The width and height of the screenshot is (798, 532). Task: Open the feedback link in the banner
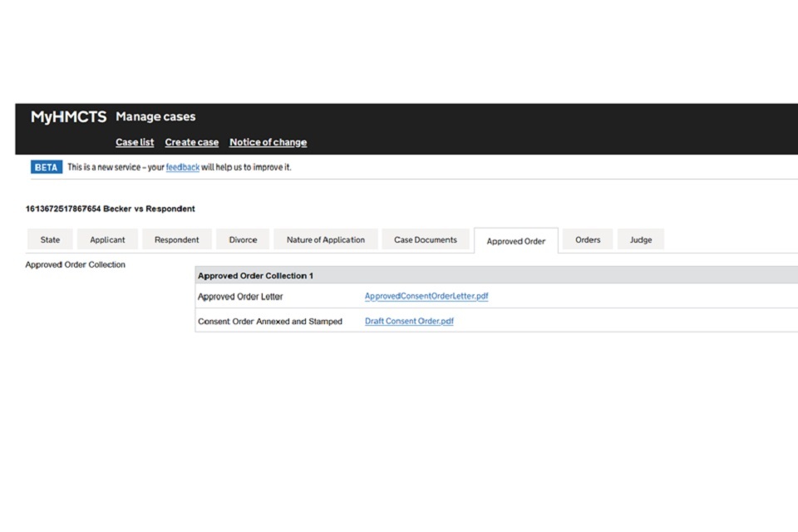click(x=182, y=167)
